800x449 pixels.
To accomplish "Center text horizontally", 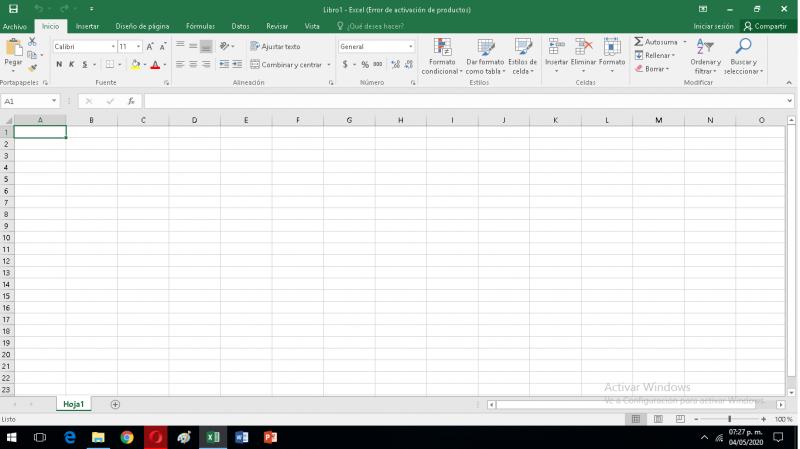I will coord(193,64).
